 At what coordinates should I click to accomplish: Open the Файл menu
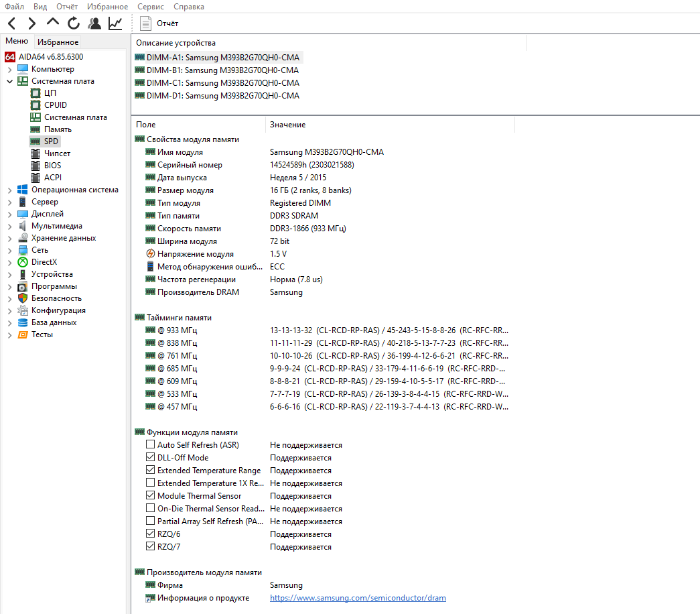pyautogui.click(x=14, y=7)
